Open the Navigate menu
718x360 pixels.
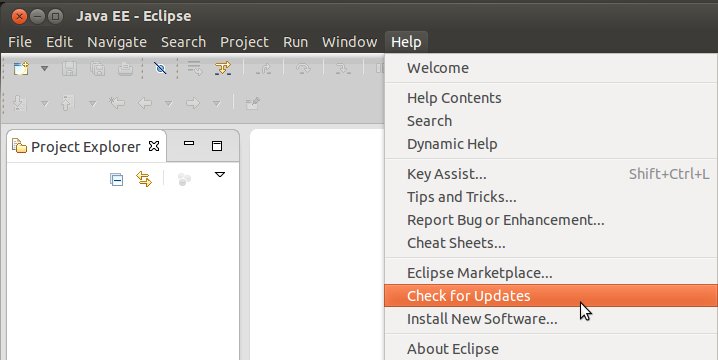point(117,42)
